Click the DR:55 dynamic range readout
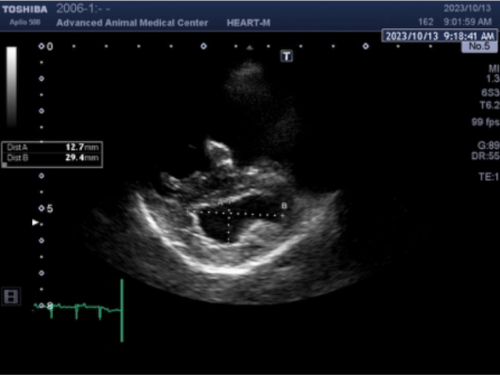 [x=485, y=156]
